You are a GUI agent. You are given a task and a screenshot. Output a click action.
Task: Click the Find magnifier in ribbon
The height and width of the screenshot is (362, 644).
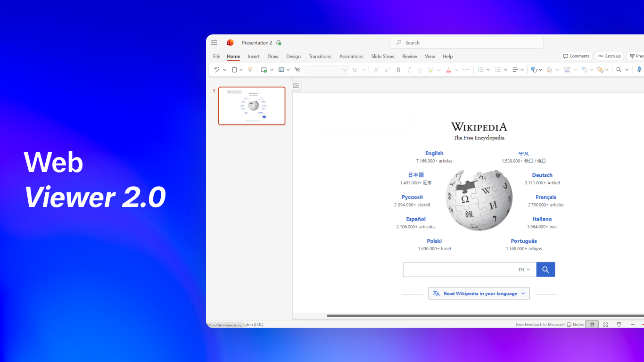[x=619, y=69]
